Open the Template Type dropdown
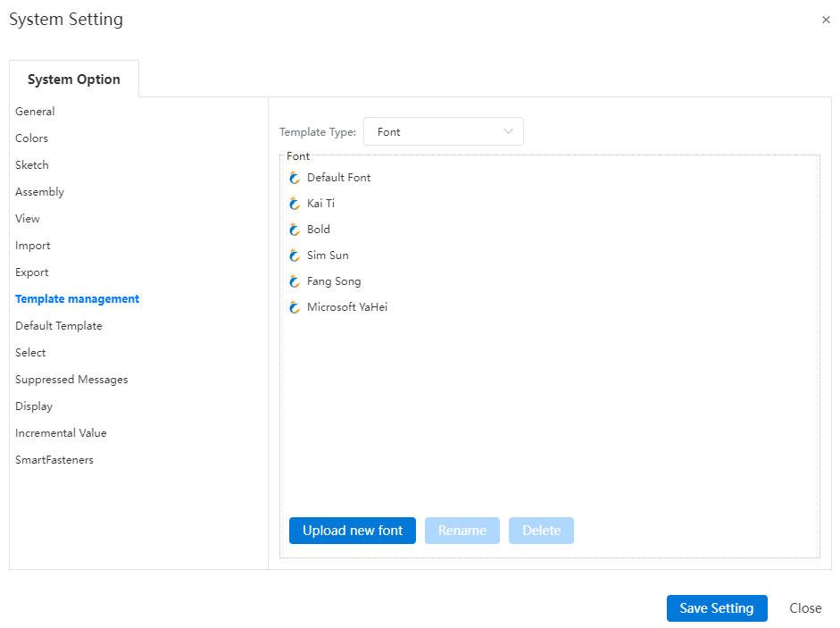 443,131
